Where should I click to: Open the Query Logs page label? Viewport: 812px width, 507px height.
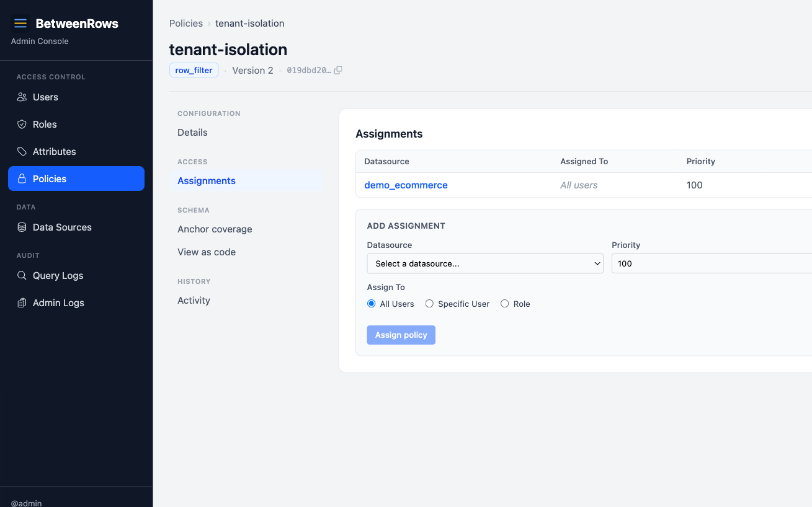pyautogui.click(x=58, y=276)
